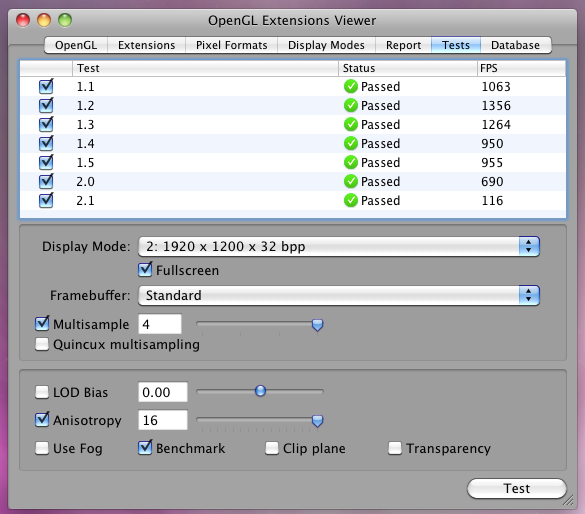The height and width of the screenshot is (514, 585).
Task: Uncheck the Anisotropy checkbox
Action: [42, 420]
